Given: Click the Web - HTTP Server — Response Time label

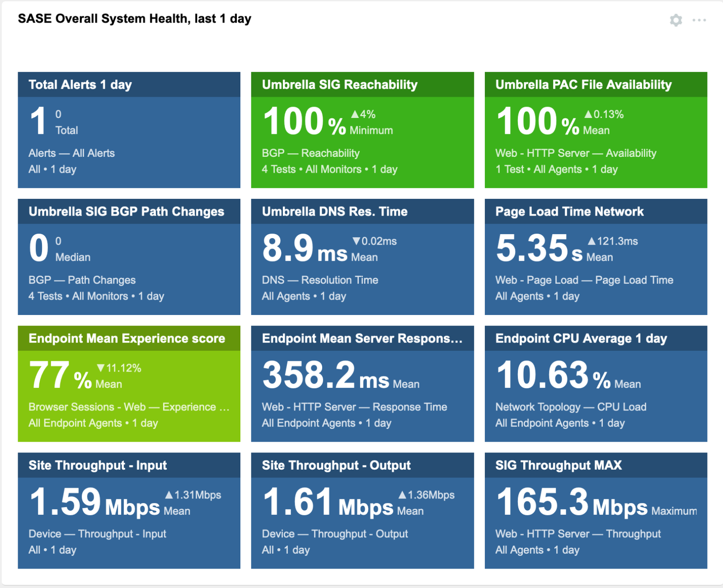Looking at the screenshot, I should 354,407.
